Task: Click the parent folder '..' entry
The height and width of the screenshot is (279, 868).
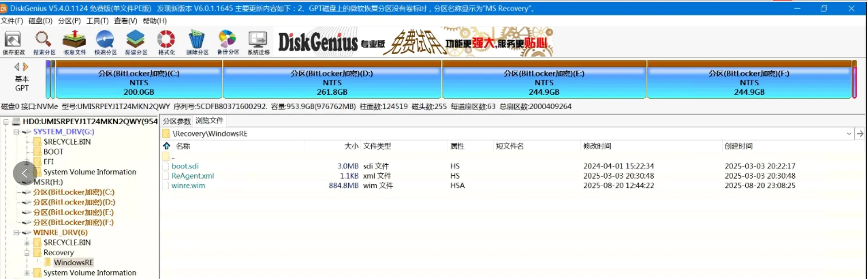Action: pyautogui.click(x=169, y=157)
